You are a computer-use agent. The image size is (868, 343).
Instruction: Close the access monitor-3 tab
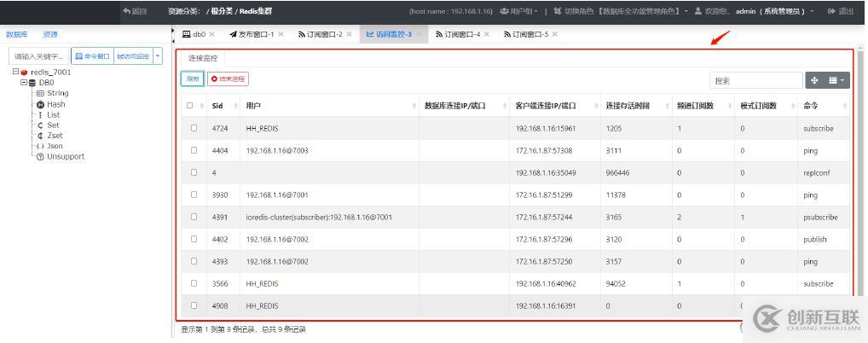419,34
